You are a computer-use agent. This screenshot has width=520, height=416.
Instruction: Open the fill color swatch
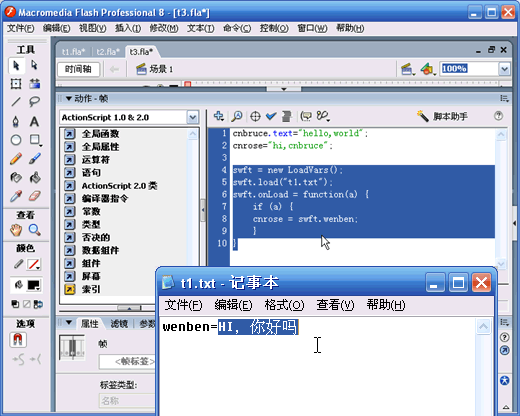pos(34,285)
